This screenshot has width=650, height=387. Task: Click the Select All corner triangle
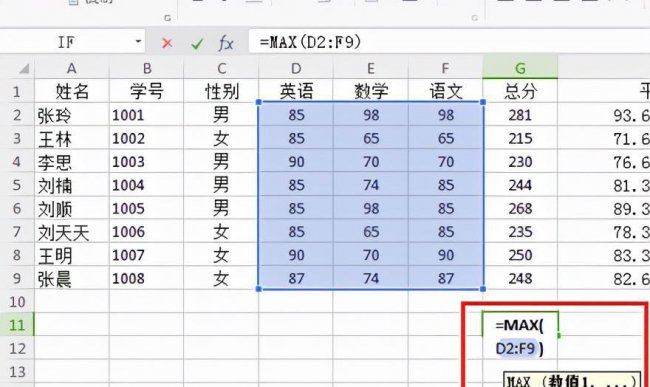pos(24,68)
